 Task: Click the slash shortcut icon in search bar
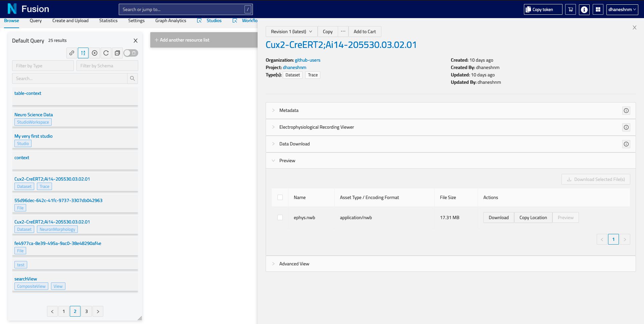pos(248,9)
